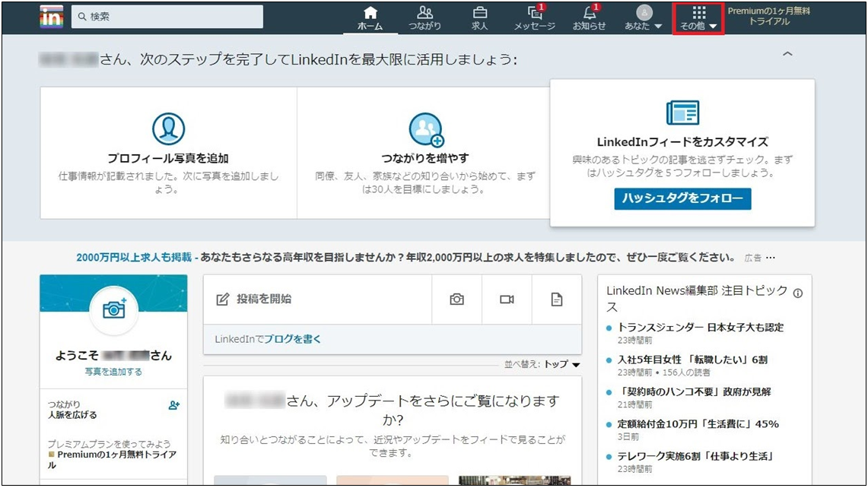Go to the ホーム home tab
The image size is (868, 488).
pyautogui.click(x=370, y=18)
